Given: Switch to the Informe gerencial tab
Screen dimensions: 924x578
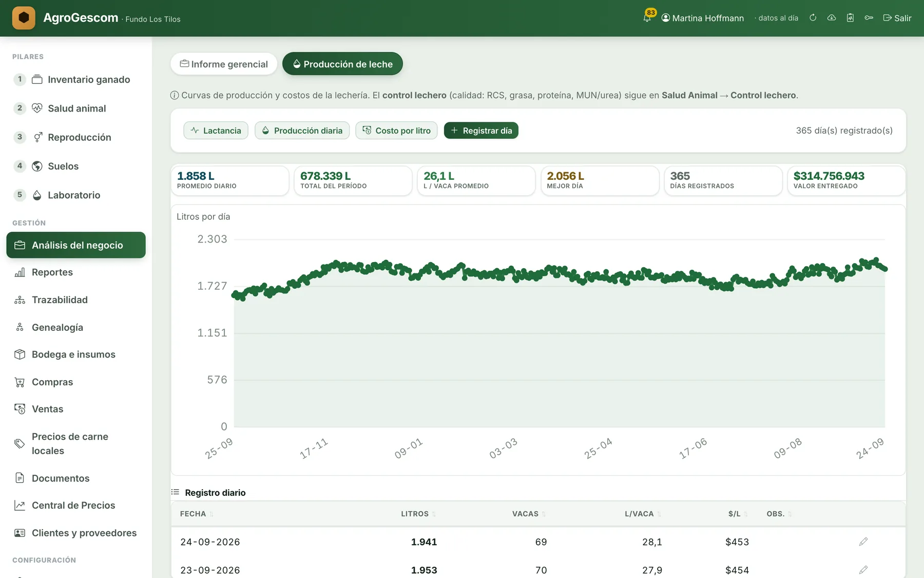Looking at the screenshot, I should click(x=224, y=64).
